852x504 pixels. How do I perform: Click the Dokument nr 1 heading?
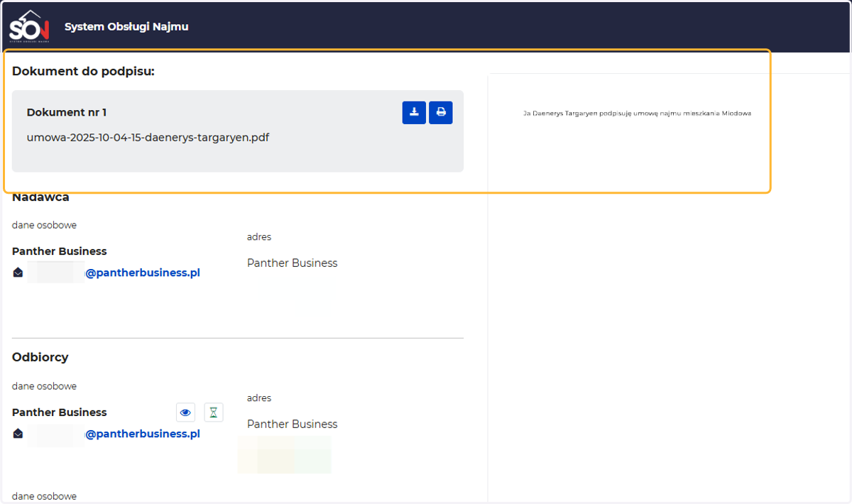pos(67,112)
